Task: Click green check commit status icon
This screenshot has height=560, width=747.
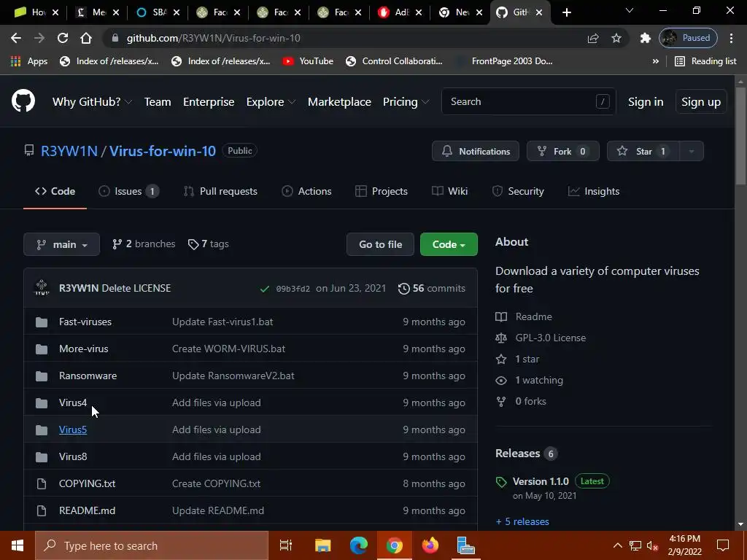Action: pyautogui.click(x=264, y=289)
